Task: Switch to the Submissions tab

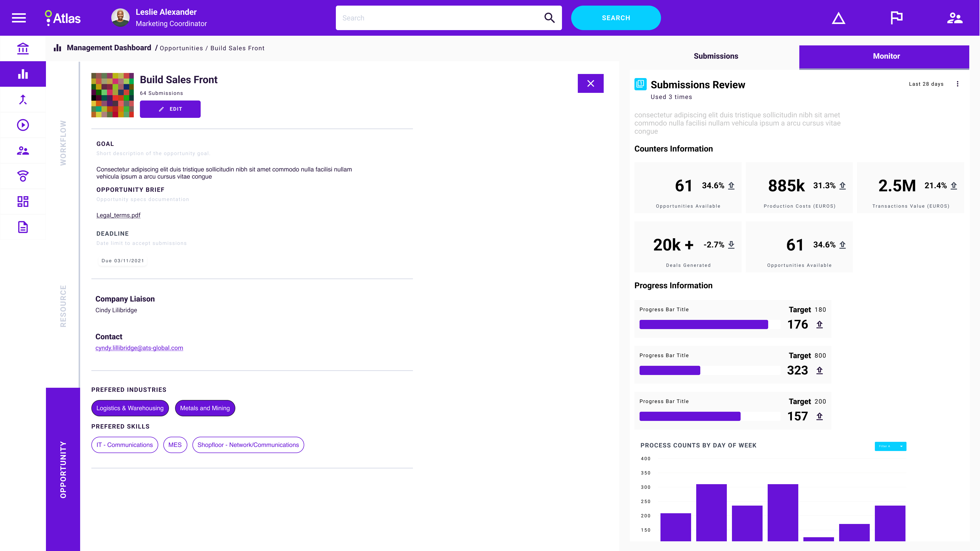Action: point(716,56)
